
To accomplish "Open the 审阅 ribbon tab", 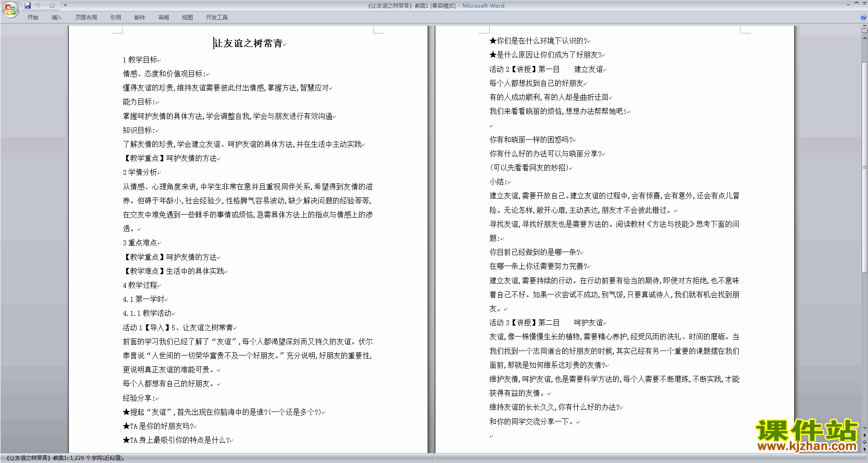I will (164, 18).
